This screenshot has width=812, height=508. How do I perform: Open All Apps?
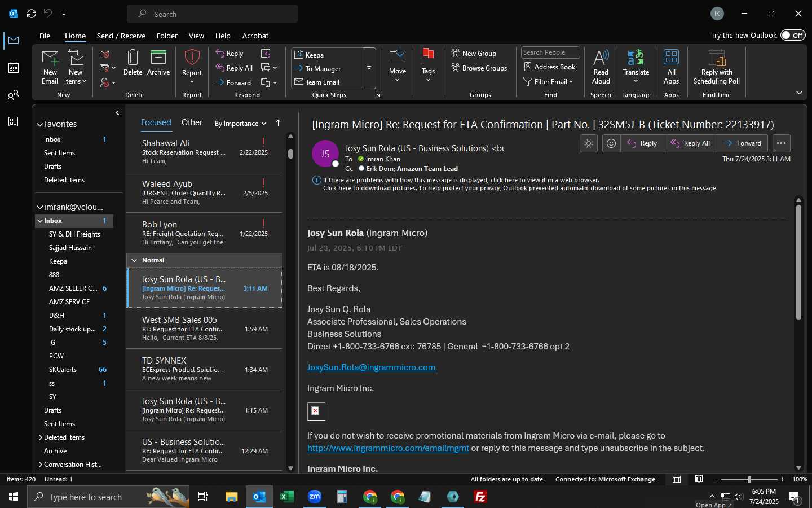pos(671,67)
